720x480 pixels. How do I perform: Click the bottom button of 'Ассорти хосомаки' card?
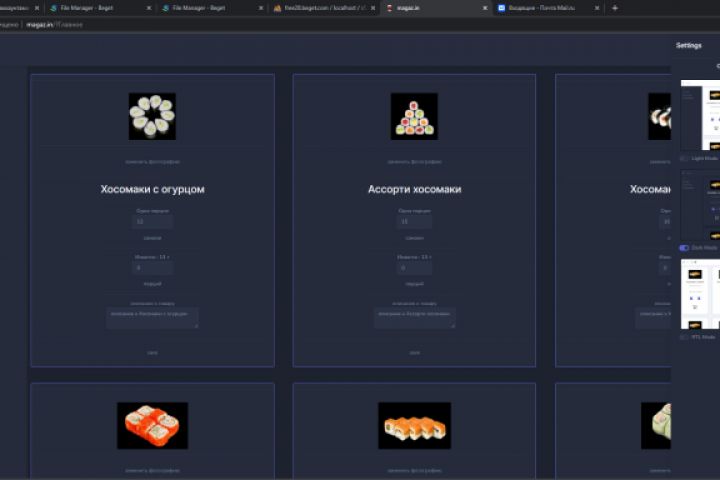[415, 353]
